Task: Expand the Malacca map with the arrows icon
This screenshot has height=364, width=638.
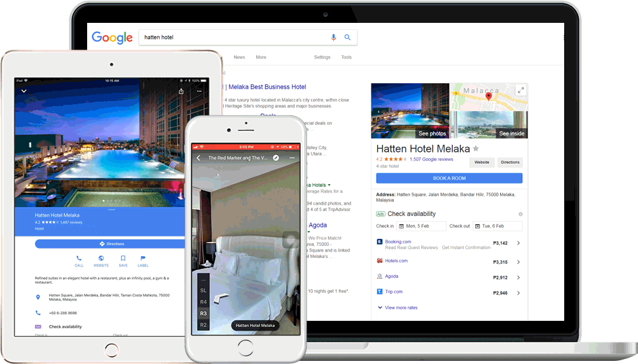Action: [x=520, y=90]
